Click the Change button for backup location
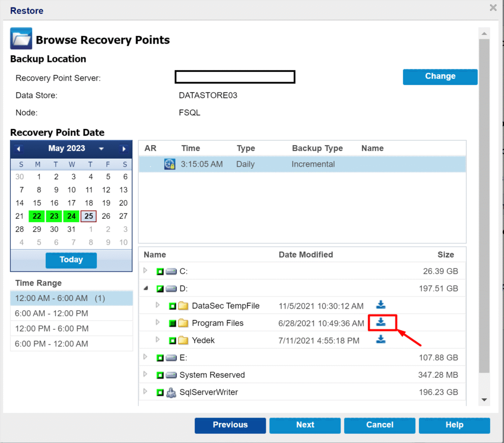 [440, 77]
